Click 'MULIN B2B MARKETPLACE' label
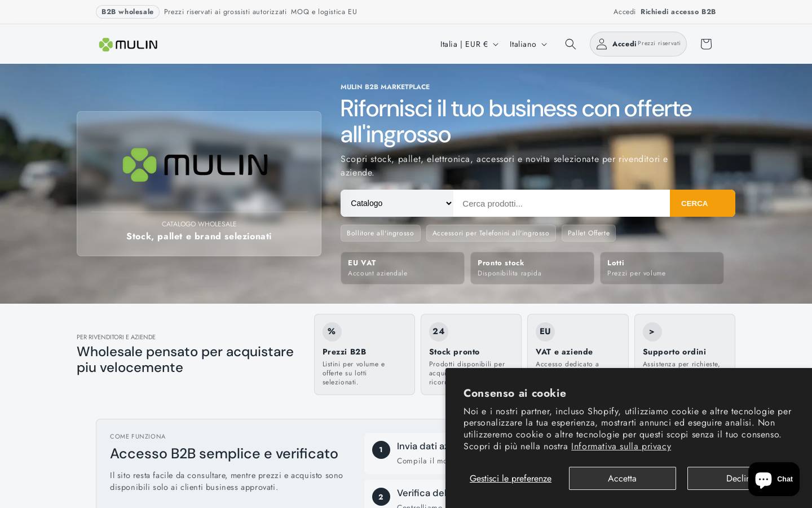812x508 pixels. [x=385, y=87]
